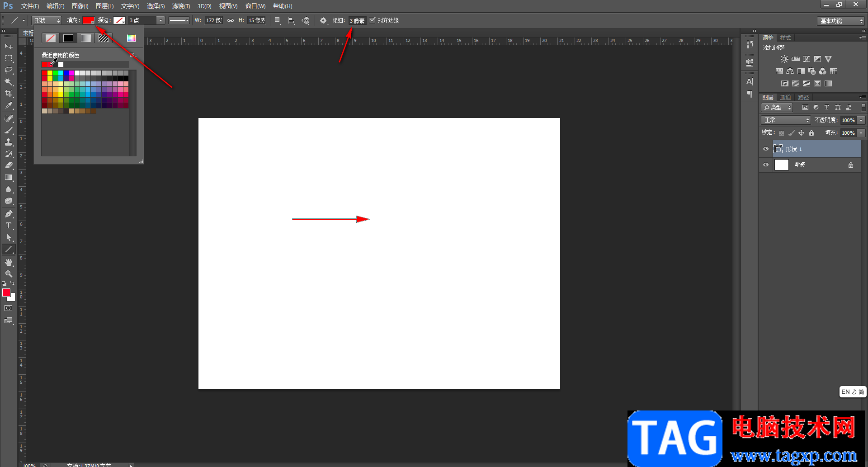868x467 pixels.
Task: Click the 描边 stroke swatch in options bar
Action: pyautogui.click(x=119, y=20)
